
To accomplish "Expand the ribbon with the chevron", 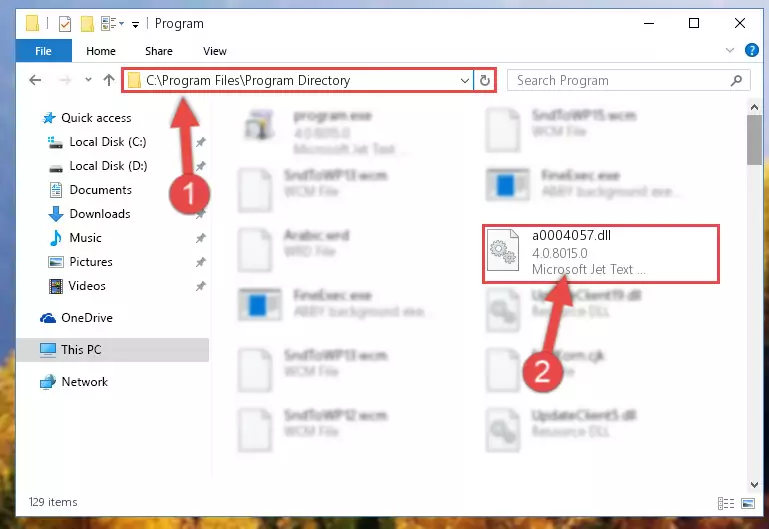I will coord(730,50).
